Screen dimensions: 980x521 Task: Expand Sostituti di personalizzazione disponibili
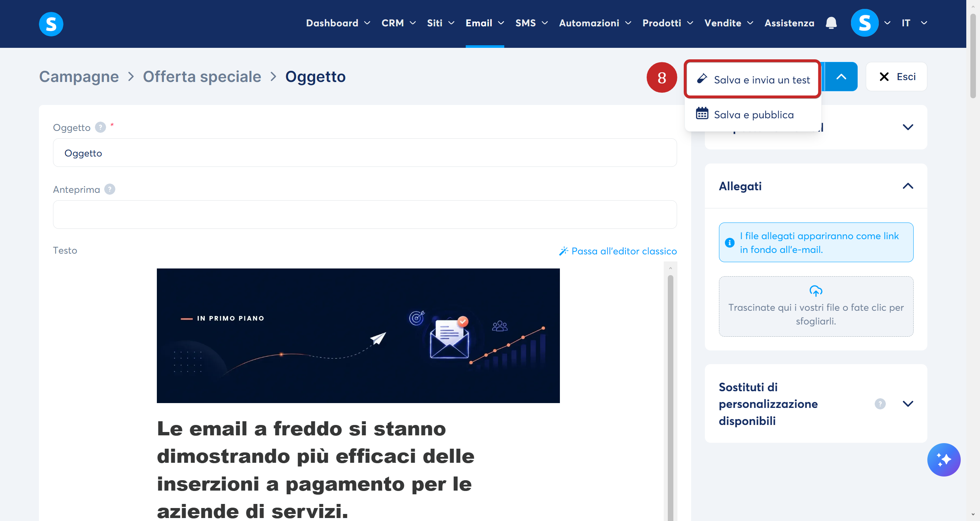907,404
